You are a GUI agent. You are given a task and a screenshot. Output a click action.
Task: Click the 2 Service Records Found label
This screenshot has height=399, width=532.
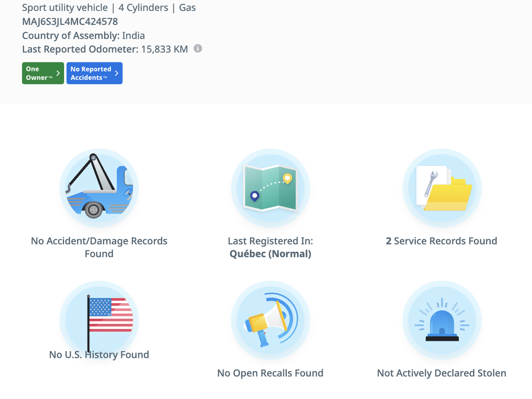pyautogui.click(x=441, y=241)
